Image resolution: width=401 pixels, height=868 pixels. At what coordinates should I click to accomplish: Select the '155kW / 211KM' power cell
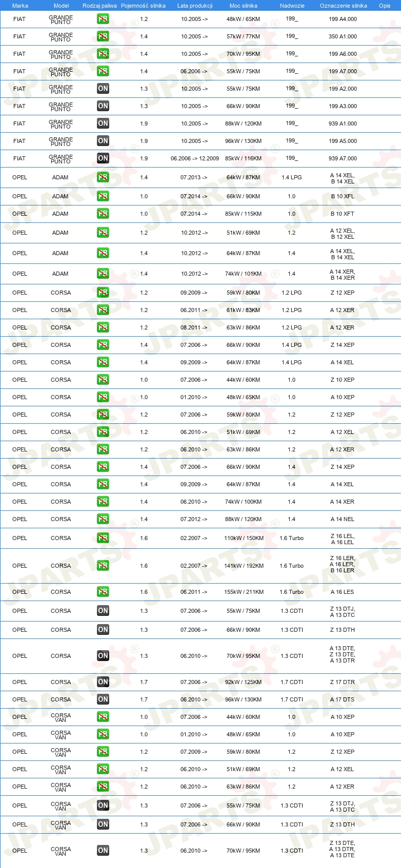(x=244, y=592)
